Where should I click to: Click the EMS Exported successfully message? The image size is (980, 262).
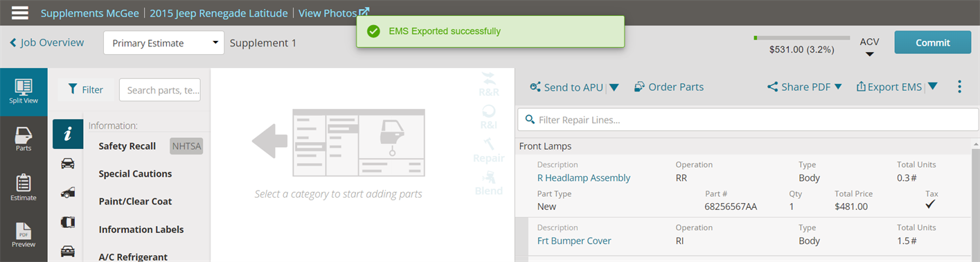tap(445, 31)
